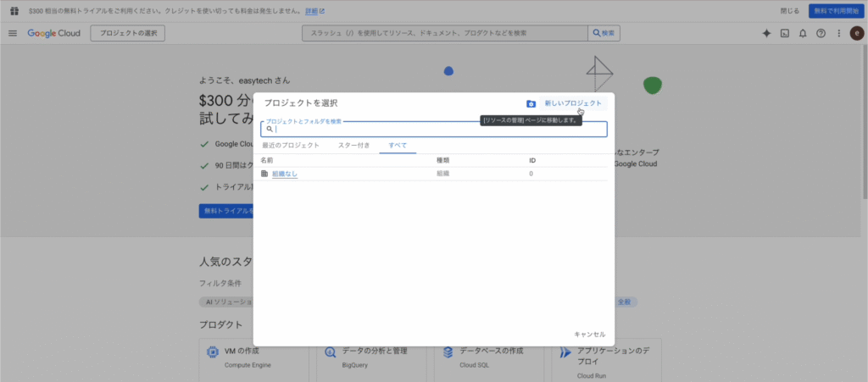
Task: Click the page vertical scrollbar
Action: [864, 122]
